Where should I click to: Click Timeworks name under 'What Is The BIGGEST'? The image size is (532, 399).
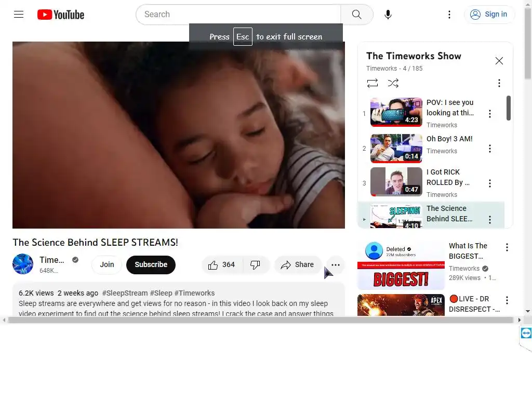point(464,269)
